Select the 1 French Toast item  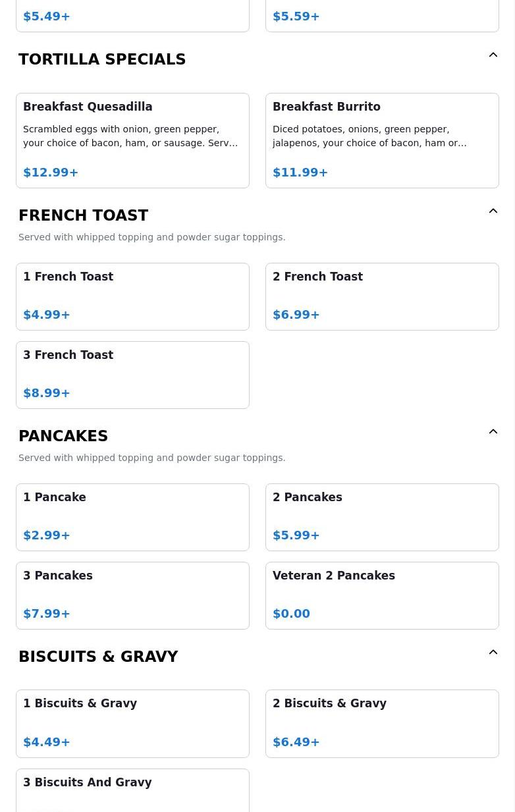[x=132, y=296]
